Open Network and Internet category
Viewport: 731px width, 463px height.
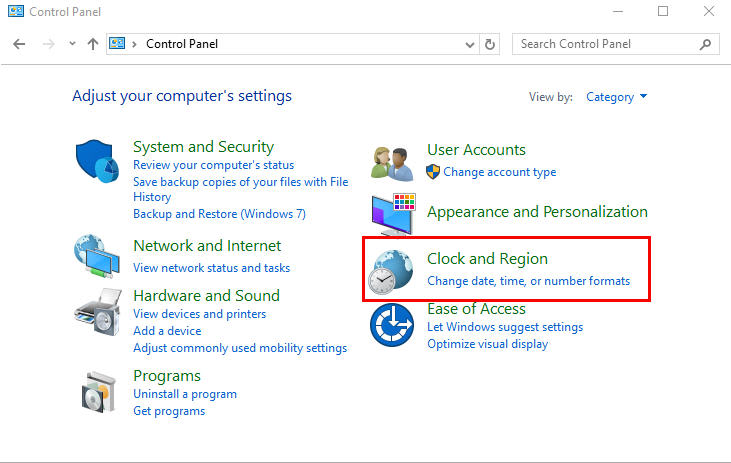207,246
